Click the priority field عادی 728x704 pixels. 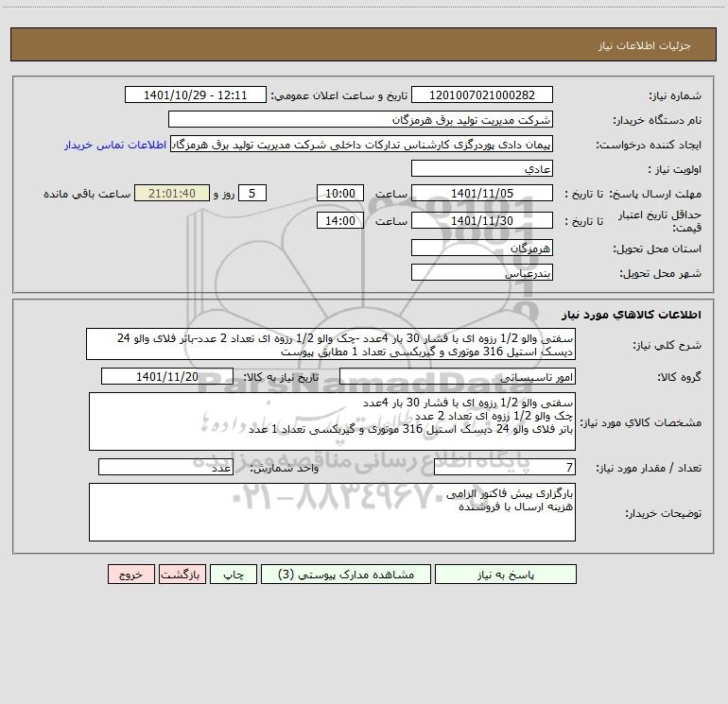point(482,168)
